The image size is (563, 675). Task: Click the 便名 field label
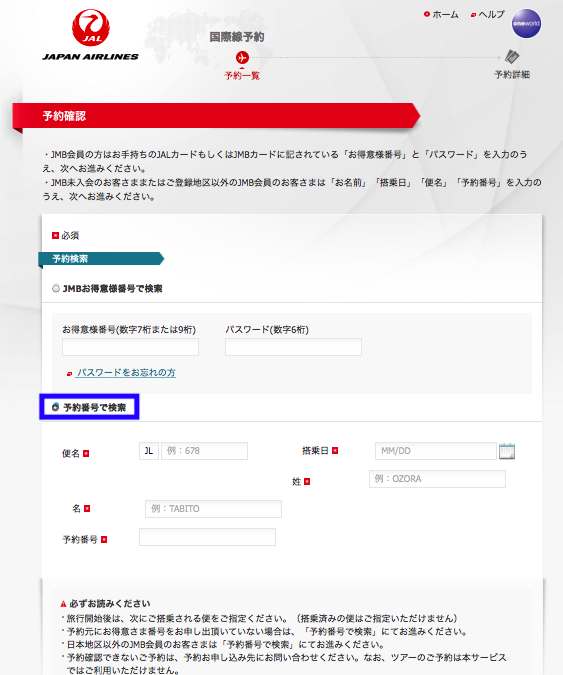[71, 453]
